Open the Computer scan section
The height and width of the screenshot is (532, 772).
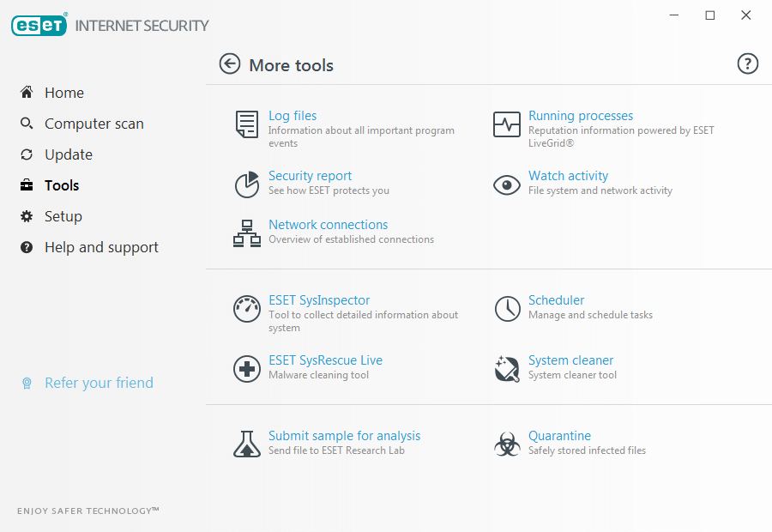click(x=94, y=124)
